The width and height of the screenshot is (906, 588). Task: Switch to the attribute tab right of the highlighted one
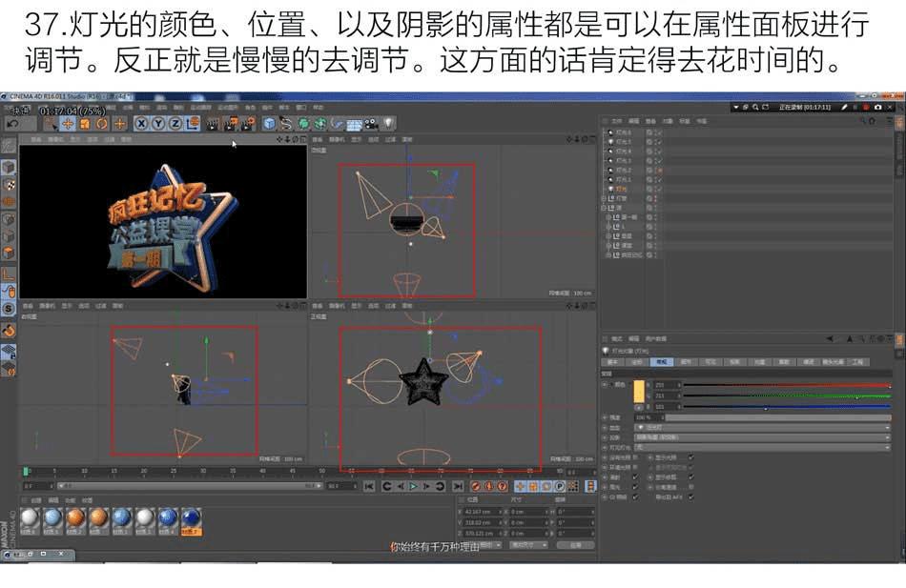point(686,361)
